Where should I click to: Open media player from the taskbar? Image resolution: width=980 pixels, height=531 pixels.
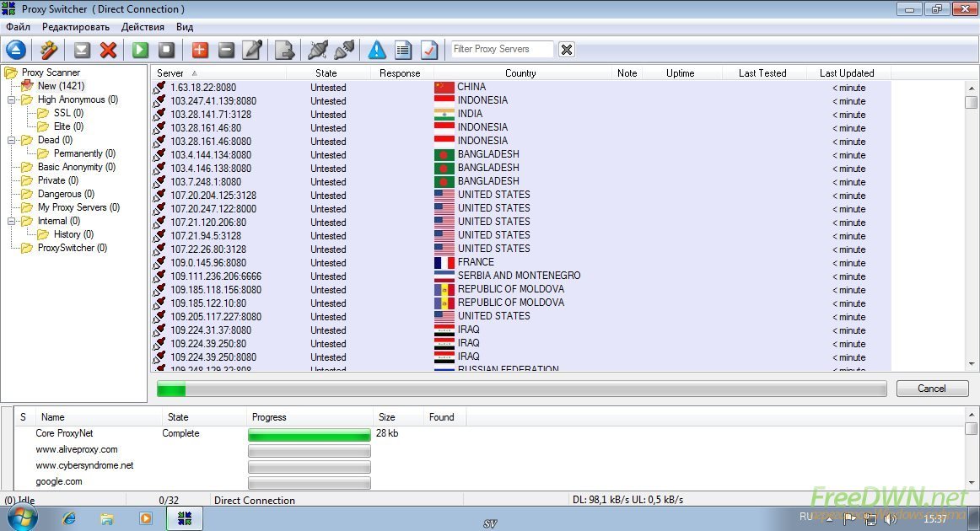[146, 518]
